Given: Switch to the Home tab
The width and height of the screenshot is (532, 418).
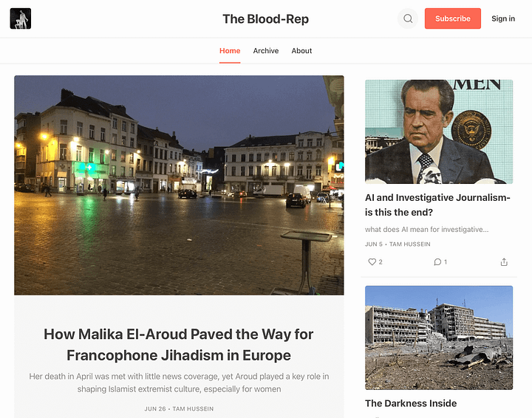Looking at the screenshot, I should [230, 51].
